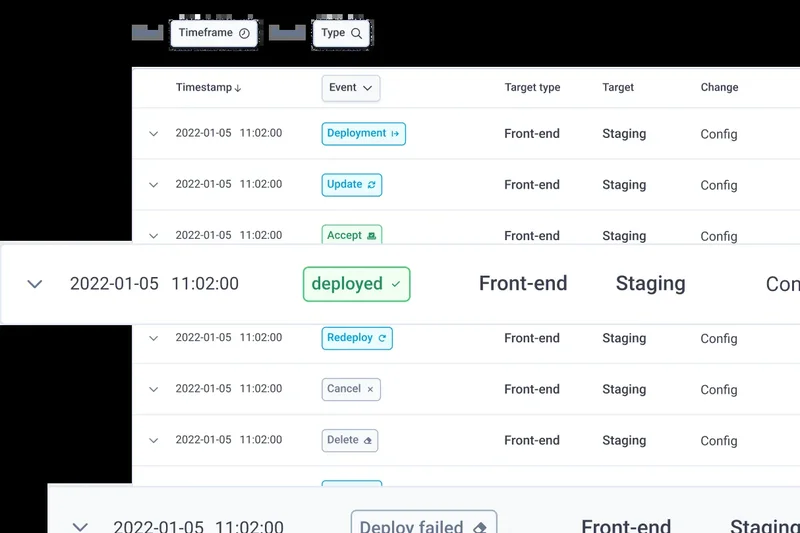
Task: Click the x icon on Cancel tag
Action: 370,389
